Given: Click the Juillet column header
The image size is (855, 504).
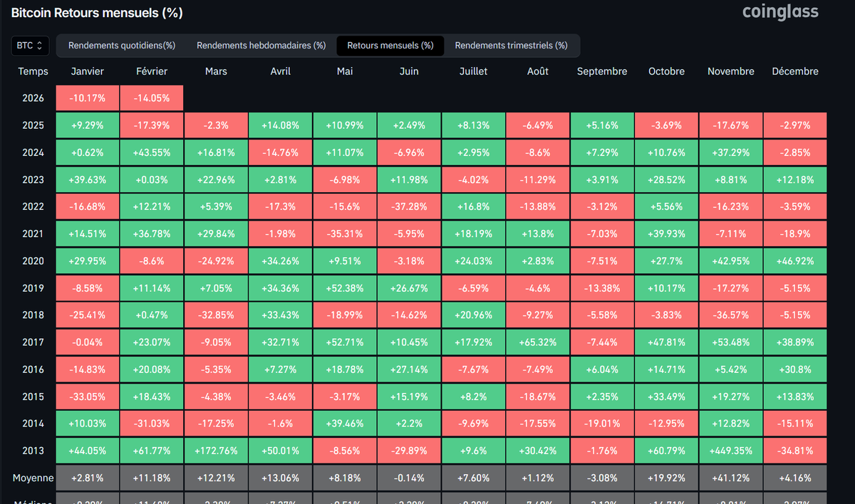Looking at the screenshot, I should click(x=473, y=71).
